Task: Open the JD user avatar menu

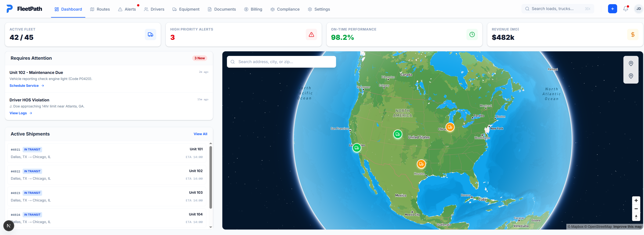Action: [638, 9]
